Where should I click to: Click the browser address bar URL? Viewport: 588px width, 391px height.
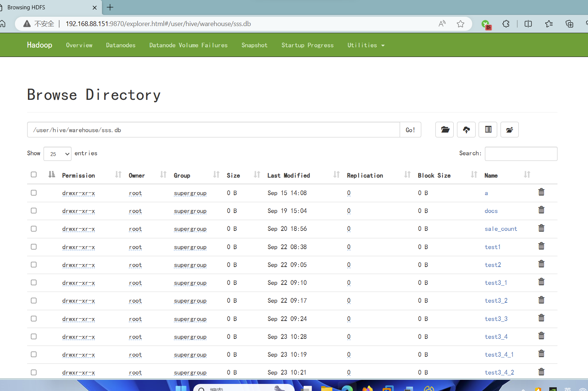[x=158, y=24]
